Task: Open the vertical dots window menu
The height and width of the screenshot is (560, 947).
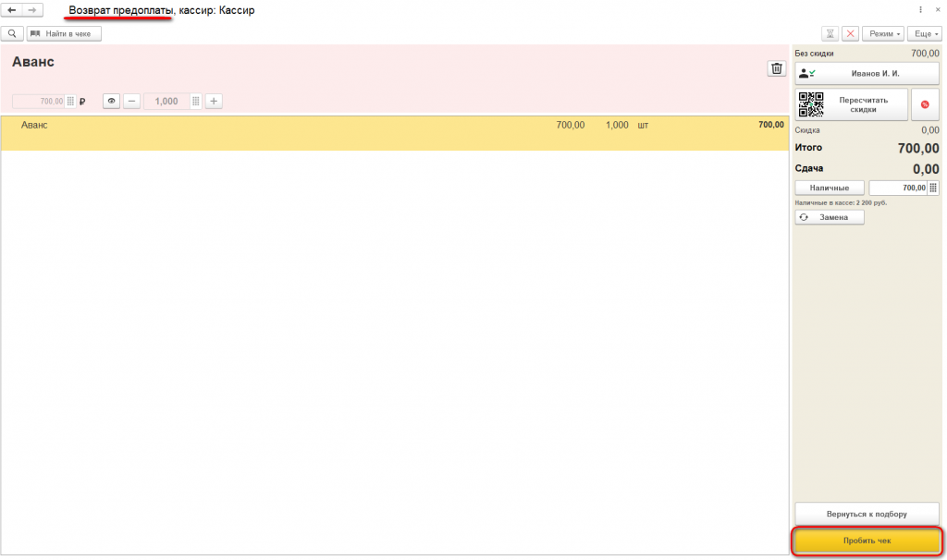Action: pyautogui.click(x=920, y=9)
